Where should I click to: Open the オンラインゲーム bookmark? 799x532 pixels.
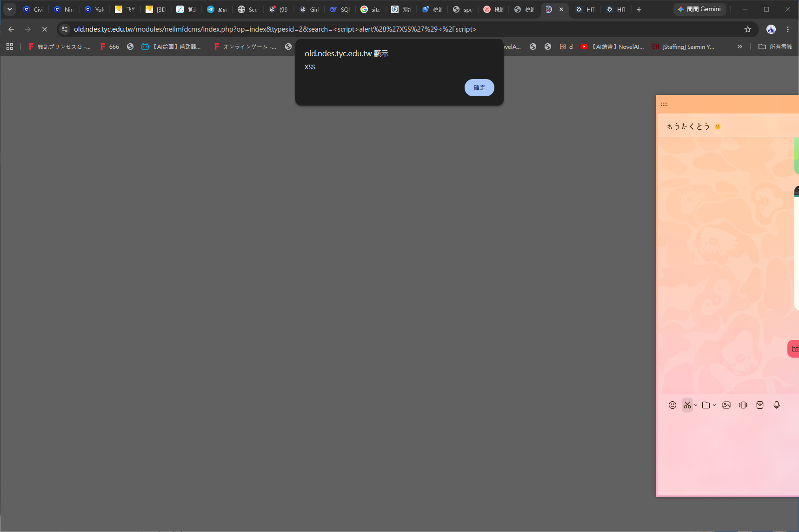click(x=245, y=47)
